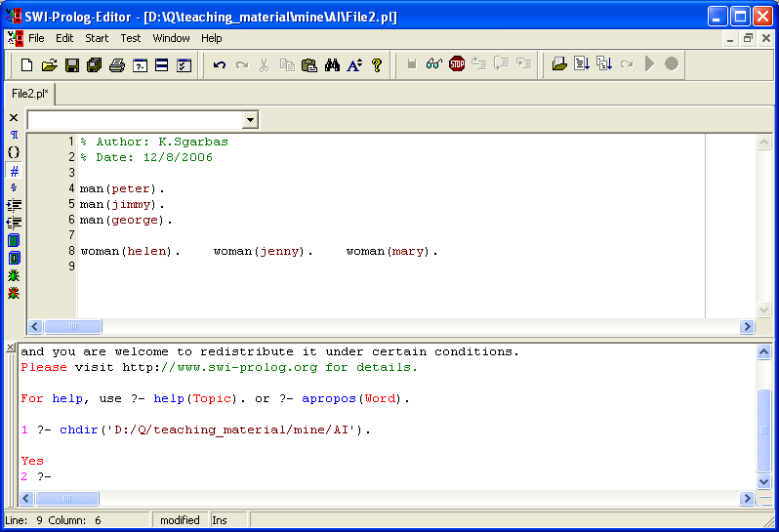Create a new file with the blank page icon
Screen dimensions: 779x532
pyautogui.click(x=26, y=65)
